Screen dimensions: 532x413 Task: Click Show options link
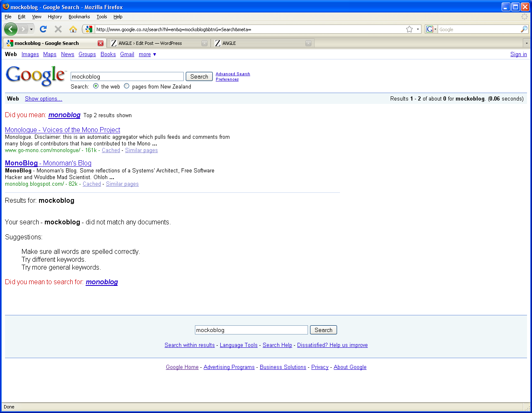pos(43,99)
